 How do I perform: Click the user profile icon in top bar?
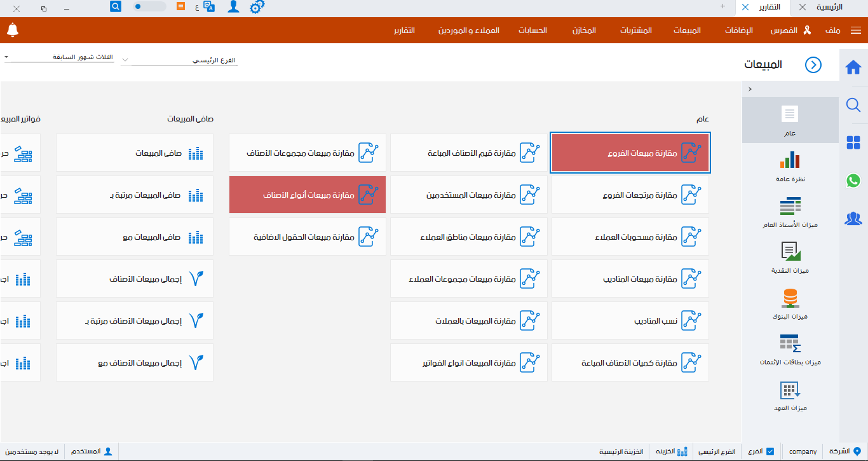click(x=233, y=8)
